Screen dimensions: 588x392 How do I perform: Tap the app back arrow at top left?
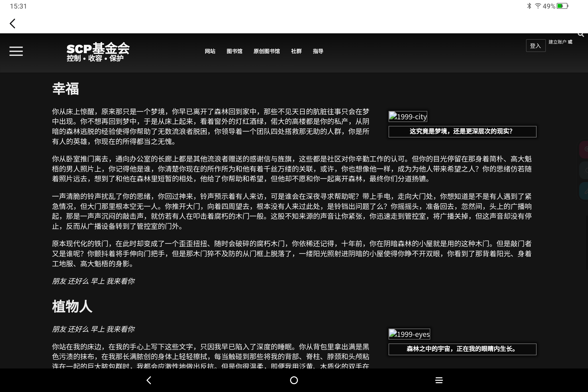tap(12, 24)
